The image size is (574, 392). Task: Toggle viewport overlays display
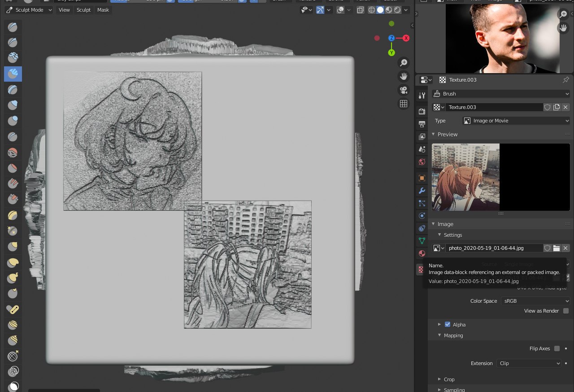(341, 10)
